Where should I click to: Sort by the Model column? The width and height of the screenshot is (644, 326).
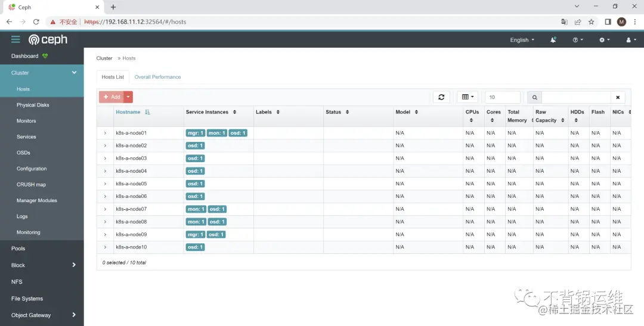[407, 112]
